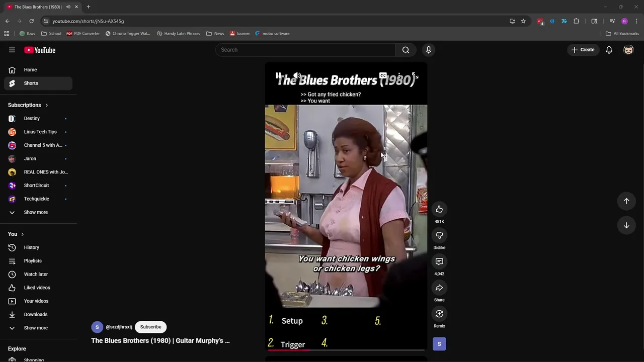644x362 pixels.
Task: Click in the YouTube Search field
Action: click(x=305, y=50)
